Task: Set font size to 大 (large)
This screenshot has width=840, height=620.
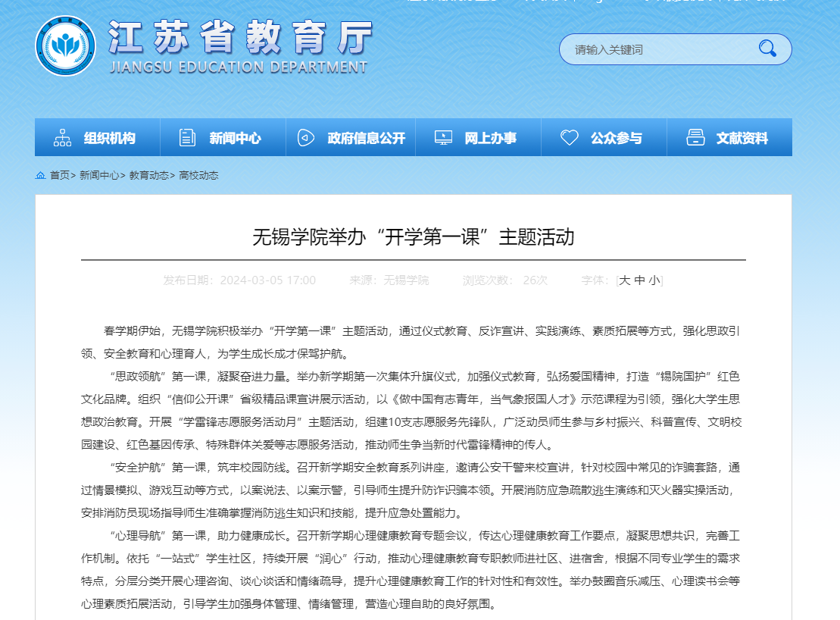Action: (x=625, y=280)
